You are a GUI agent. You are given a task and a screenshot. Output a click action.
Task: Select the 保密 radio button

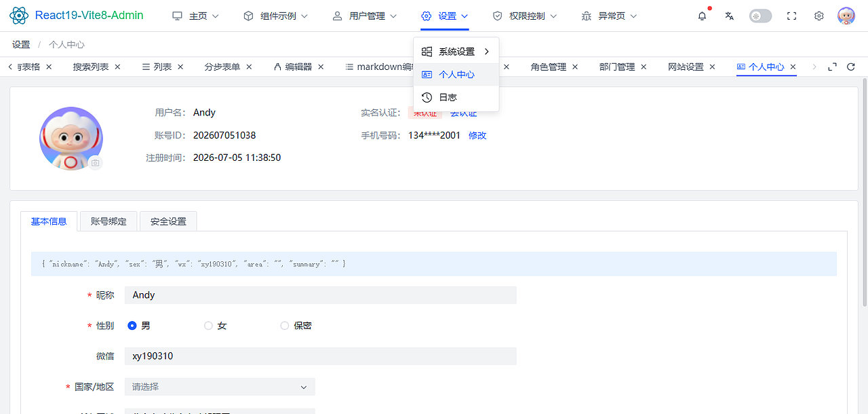point(285,326)
